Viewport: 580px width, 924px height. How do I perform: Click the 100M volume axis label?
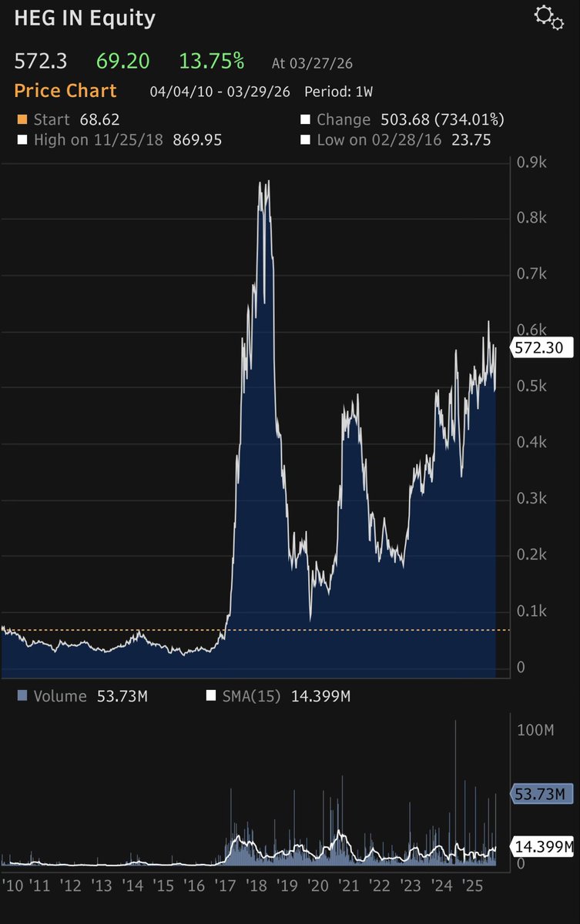tap(535, 729)
